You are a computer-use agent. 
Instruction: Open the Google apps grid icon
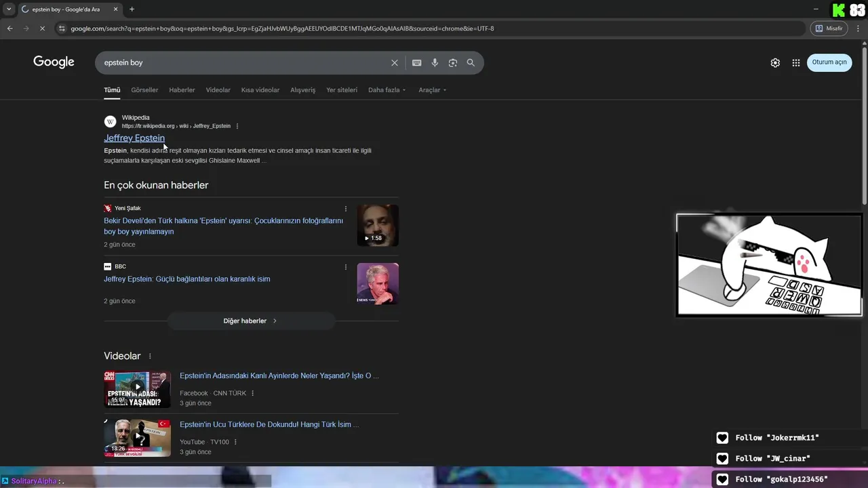796,62
